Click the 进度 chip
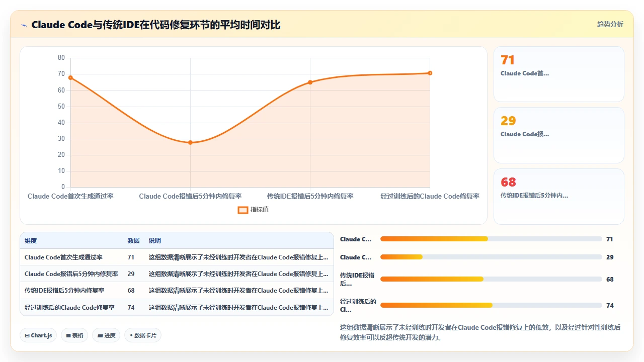 (x=106, y=335)
